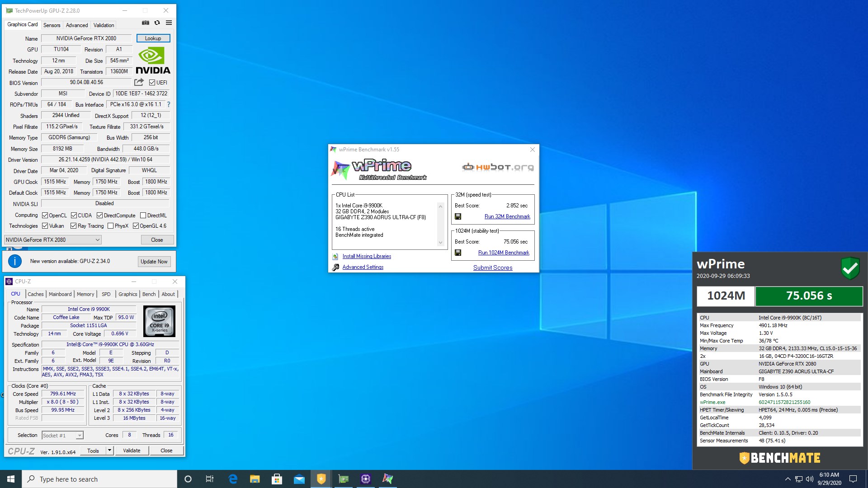Screen dimensions: 868x488
Task: Click Advanced Settings wrench icon
Action: click(335, 267)
